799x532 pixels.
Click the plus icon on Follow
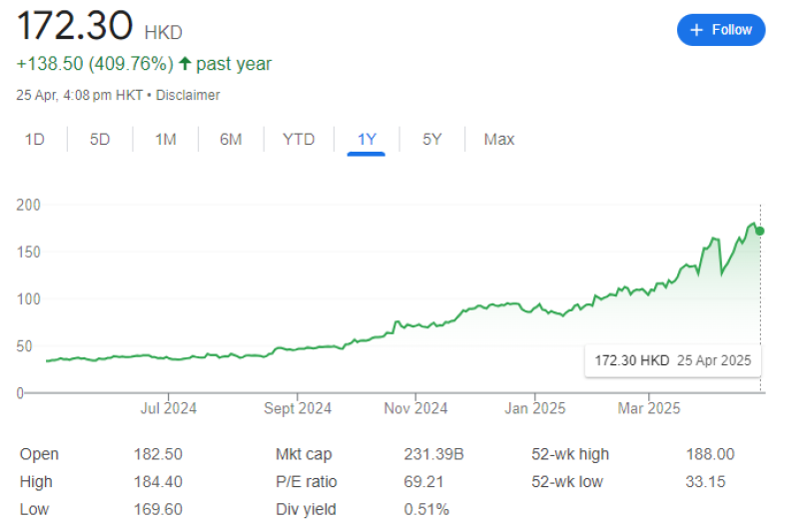(696, 30)
